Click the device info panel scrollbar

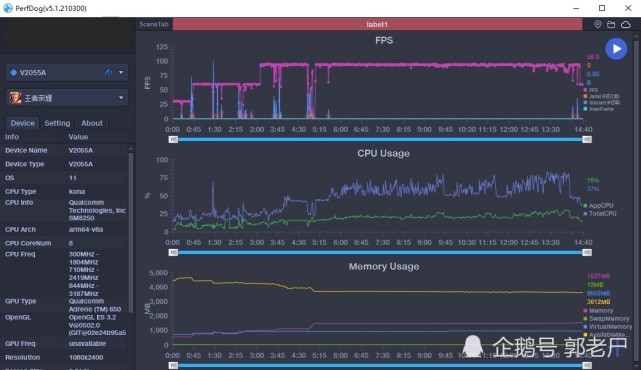tap(131, 232)
